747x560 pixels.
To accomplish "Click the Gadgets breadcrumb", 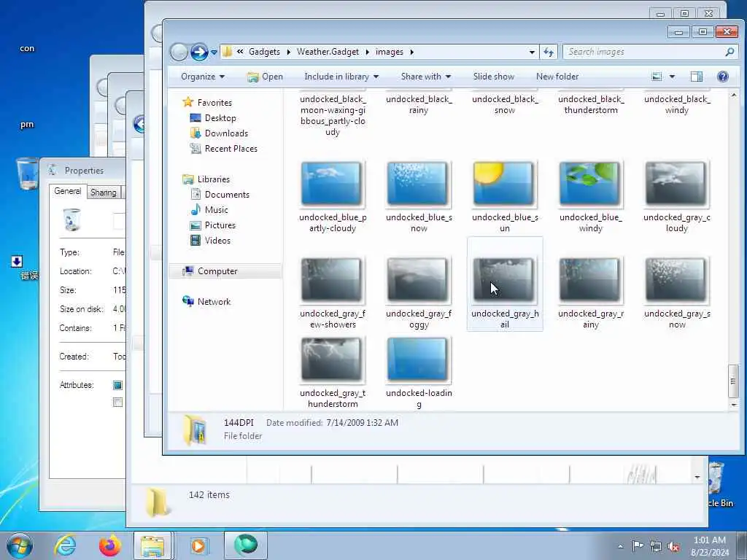I will [x=264, y=52].
